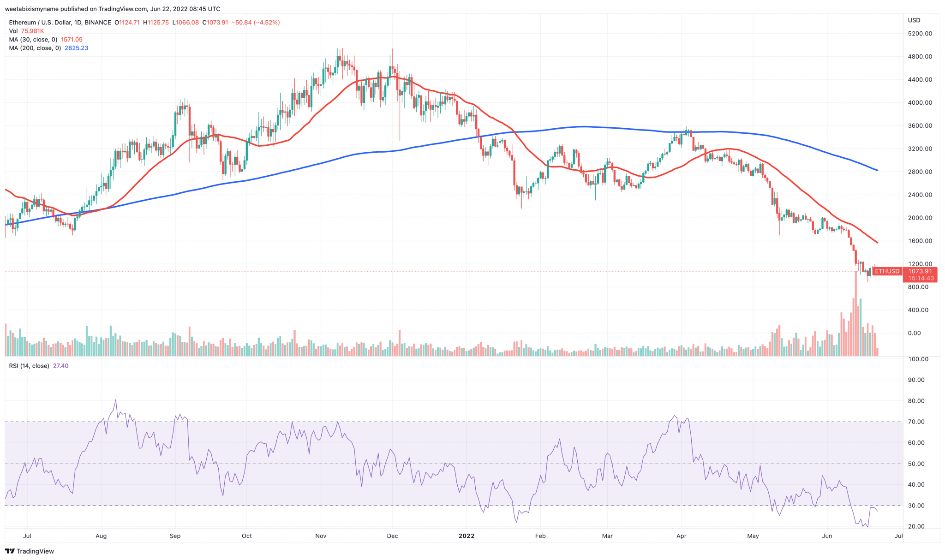Click the USD currency label on price axis
This screenshot has height=560, width=945.
[914, 20]
